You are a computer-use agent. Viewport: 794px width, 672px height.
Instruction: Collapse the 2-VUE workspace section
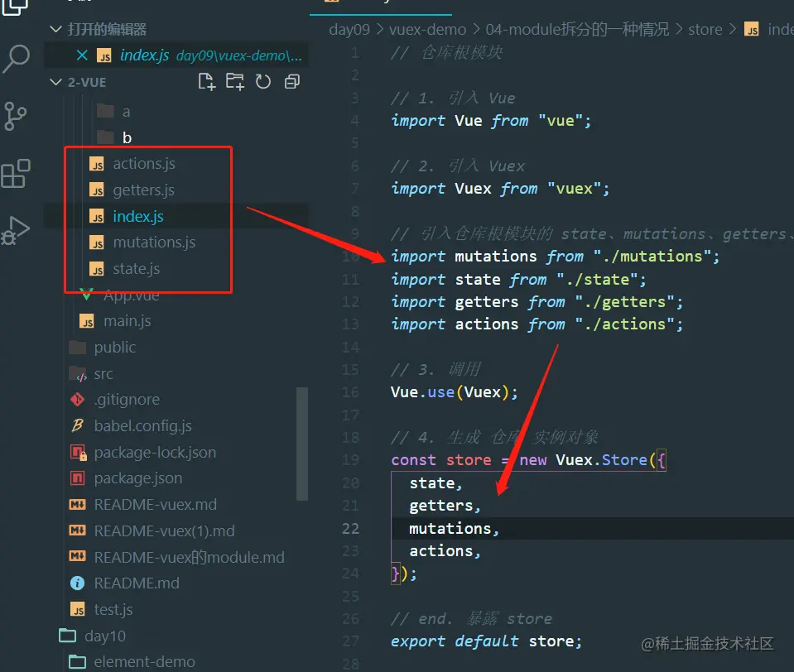(x=55, y=82)
